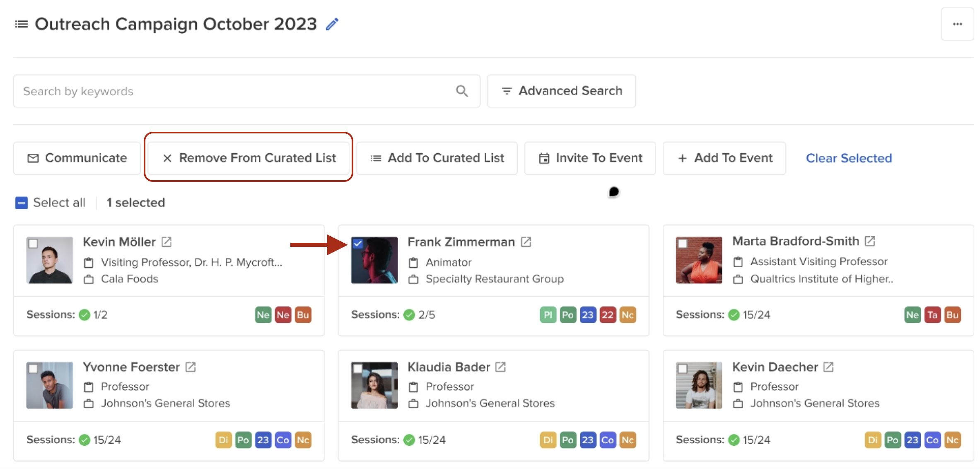Click the search magnifier icon
This screenshot has width=980, height=469.
(x=461, y=91)
